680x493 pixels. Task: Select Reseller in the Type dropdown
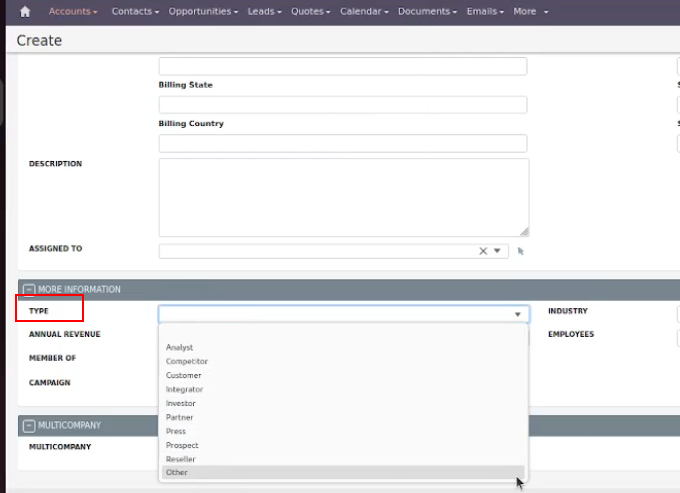(x=182, y=459)
